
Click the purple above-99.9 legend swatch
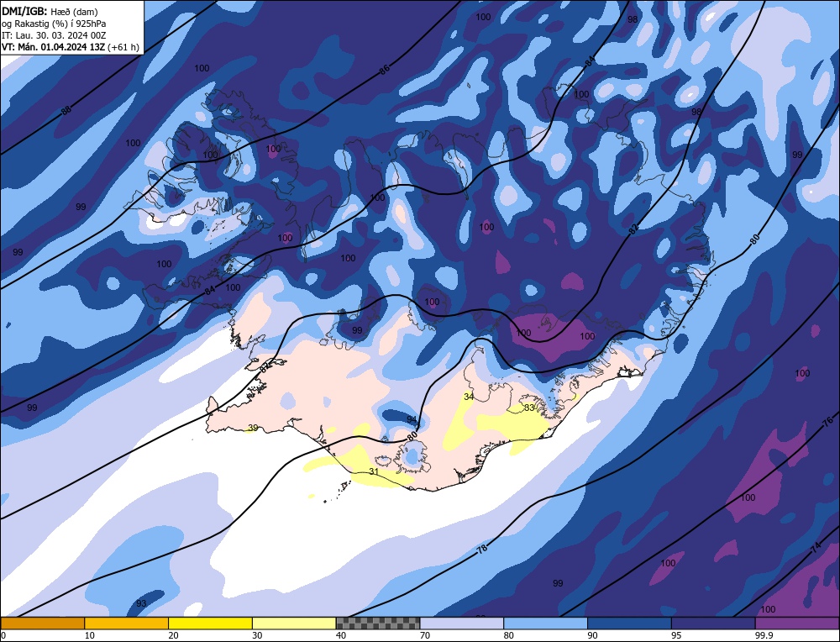click(797, 623)
